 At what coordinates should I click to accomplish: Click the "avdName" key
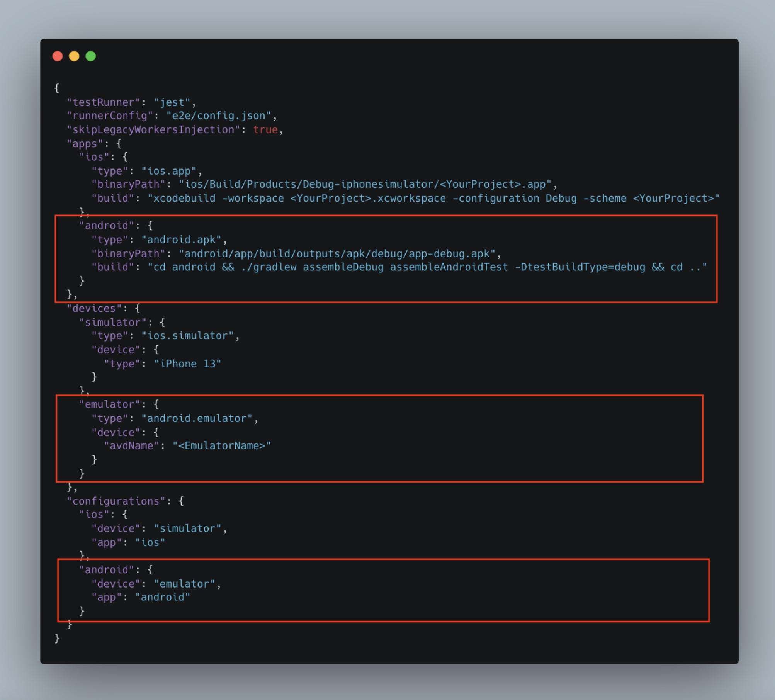pyautogui.click(x=131, y=446)
